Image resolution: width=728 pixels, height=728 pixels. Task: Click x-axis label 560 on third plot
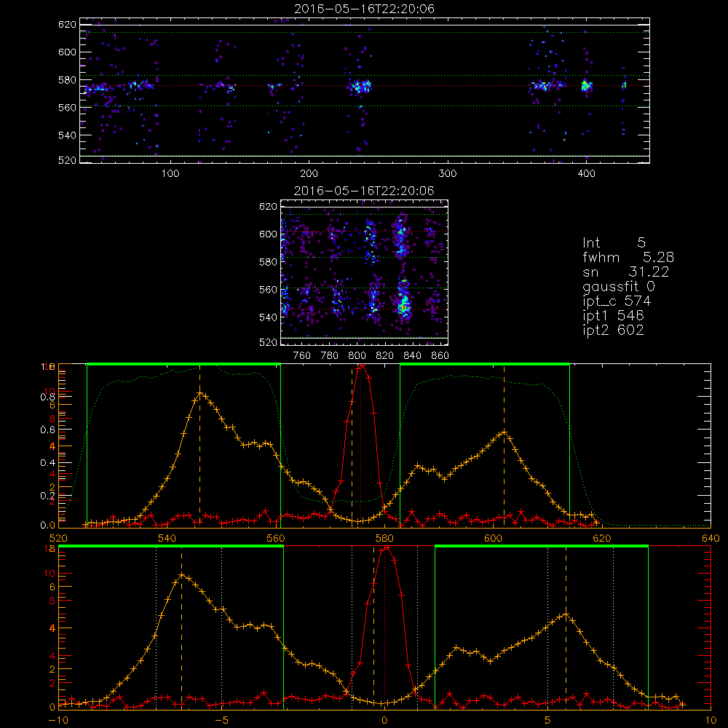click(276, 539)
